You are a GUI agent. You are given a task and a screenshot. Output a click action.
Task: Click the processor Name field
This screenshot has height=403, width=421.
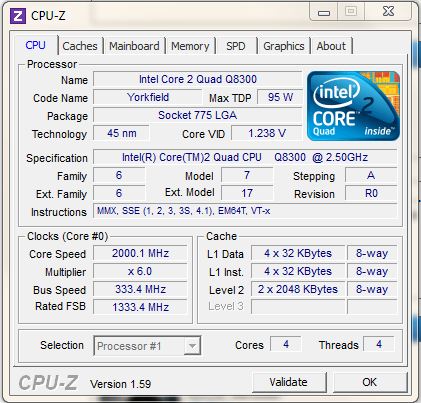pos(197,79)
